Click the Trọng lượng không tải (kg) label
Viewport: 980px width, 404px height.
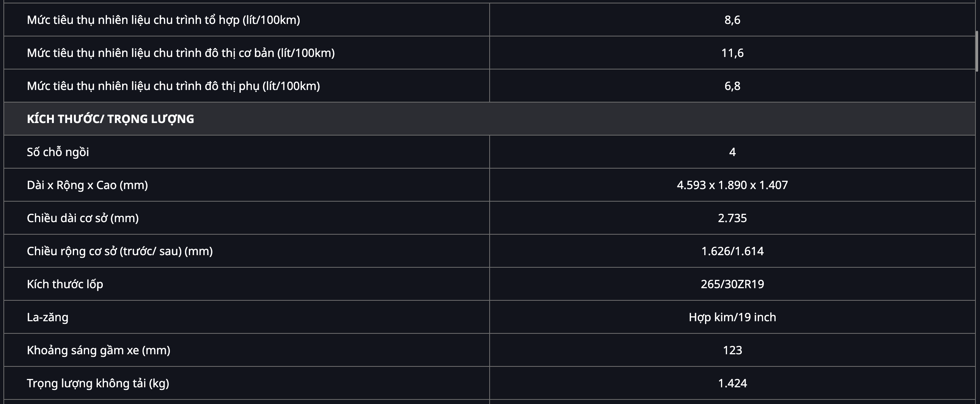click(98, 383)
